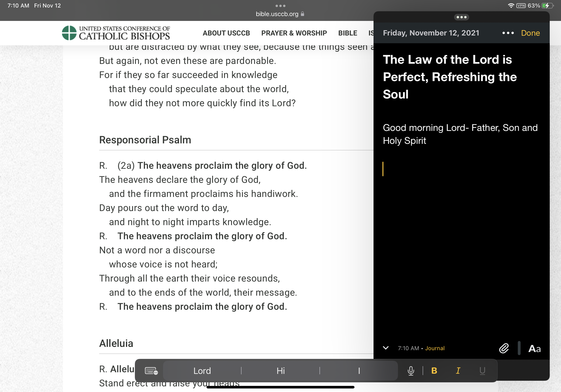Expand the PRAYER & WORSHIP menu

click(294, 33)
